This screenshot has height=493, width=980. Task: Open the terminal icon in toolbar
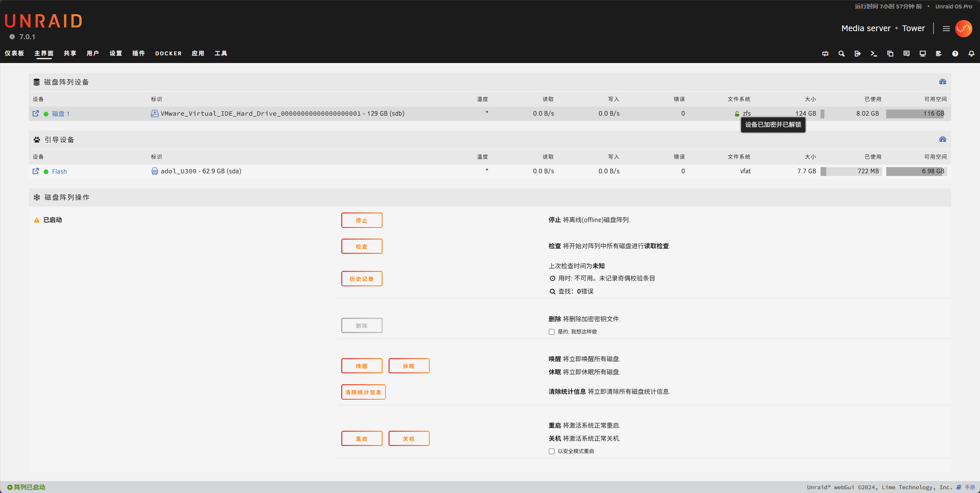tap(874, 53)
